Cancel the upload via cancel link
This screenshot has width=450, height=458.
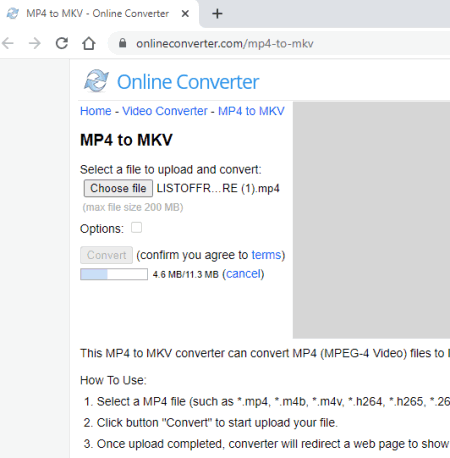pyautogui.click(x=243, y=274)
